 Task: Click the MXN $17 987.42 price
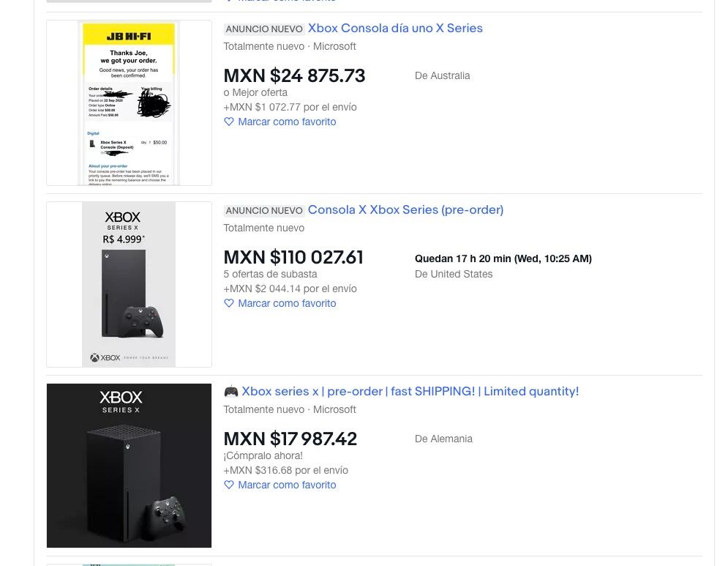click(290, 439)
